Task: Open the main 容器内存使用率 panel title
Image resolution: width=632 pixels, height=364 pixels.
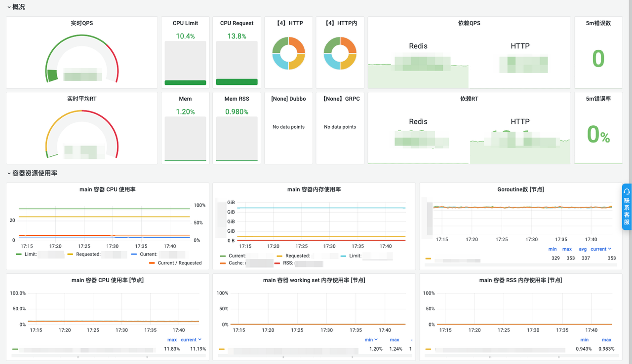Action: coord(314,189)
